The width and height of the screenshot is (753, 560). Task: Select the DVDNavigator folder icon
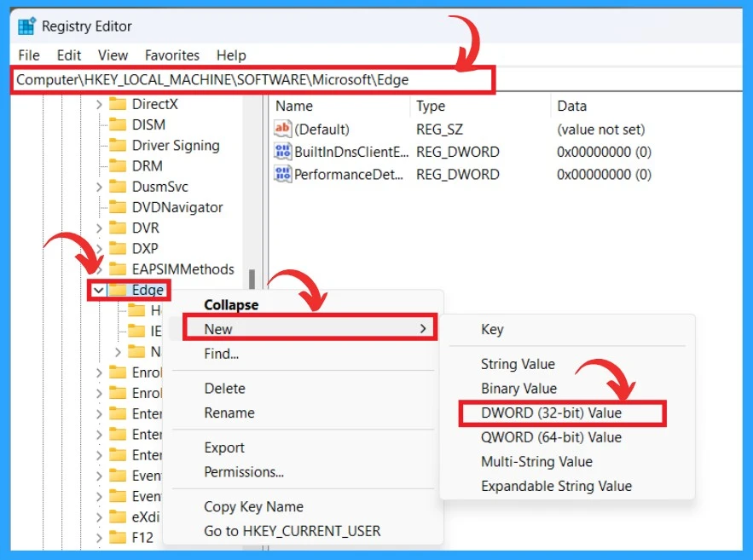tap(118, 207)
